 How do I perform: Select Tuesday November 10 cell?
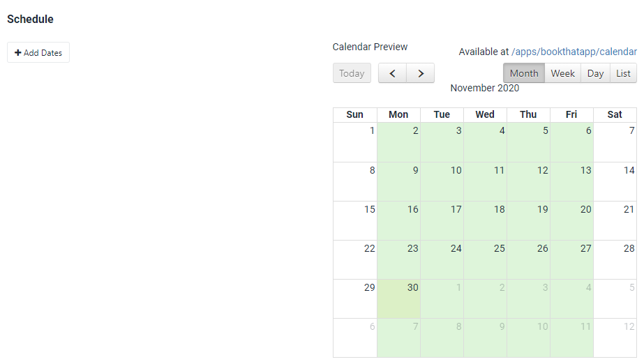pyautogui.click(x=442, y=182)
